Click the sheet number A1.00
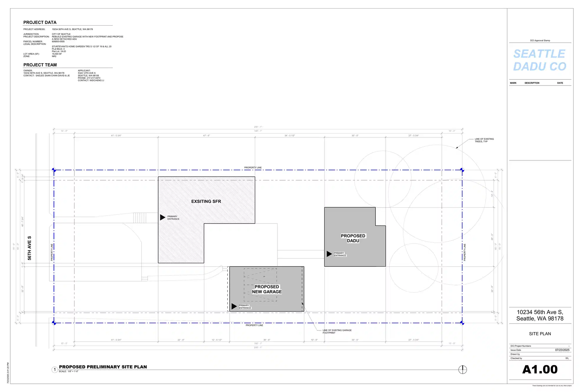588x392 pixels. pos(540,369)
